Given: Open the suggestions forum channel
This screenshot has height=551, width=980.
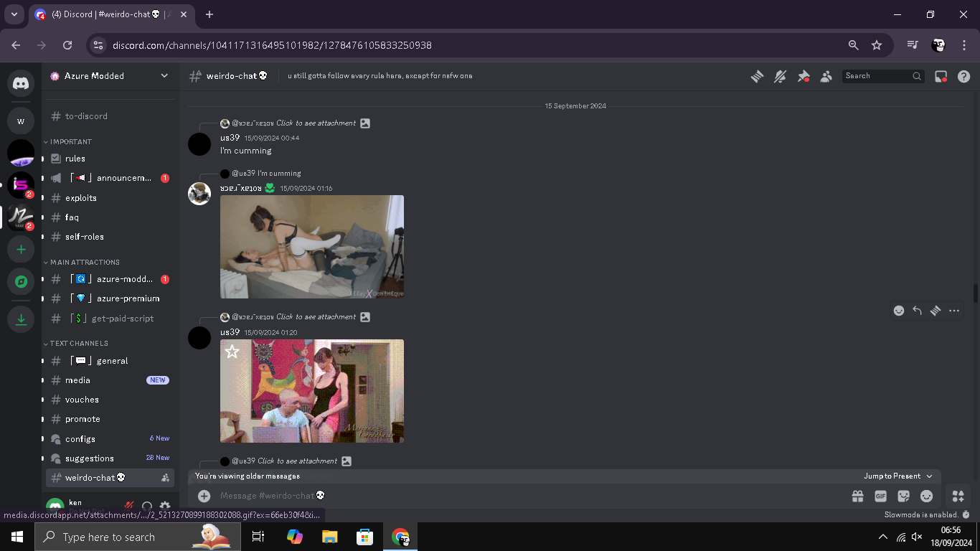Looking at the screenshot, I should (x=110, y=458).
